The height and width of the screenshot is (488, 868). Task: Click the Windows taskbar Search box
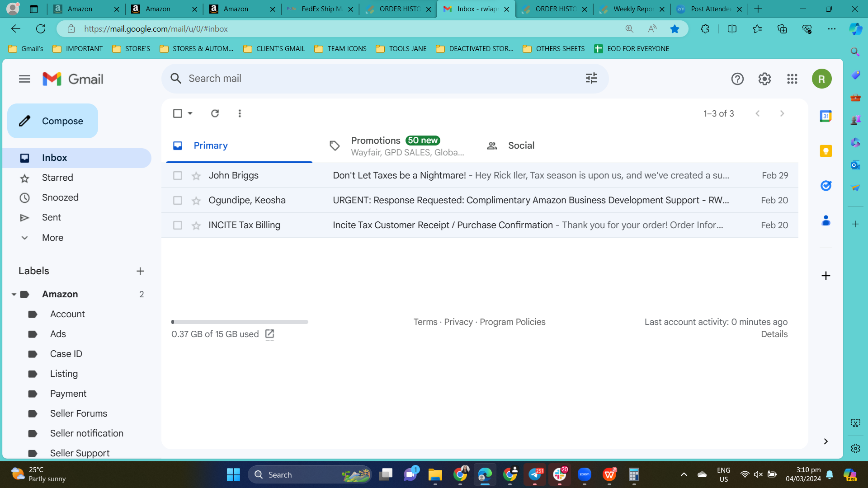tap(310, 474)
